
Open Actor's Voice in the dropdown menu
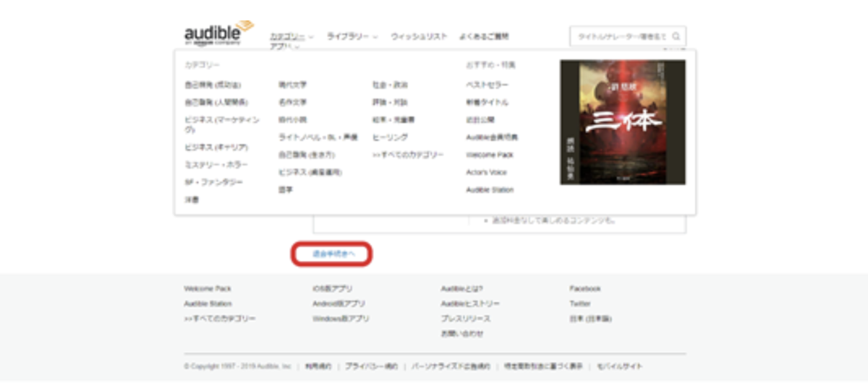point(487,172)
